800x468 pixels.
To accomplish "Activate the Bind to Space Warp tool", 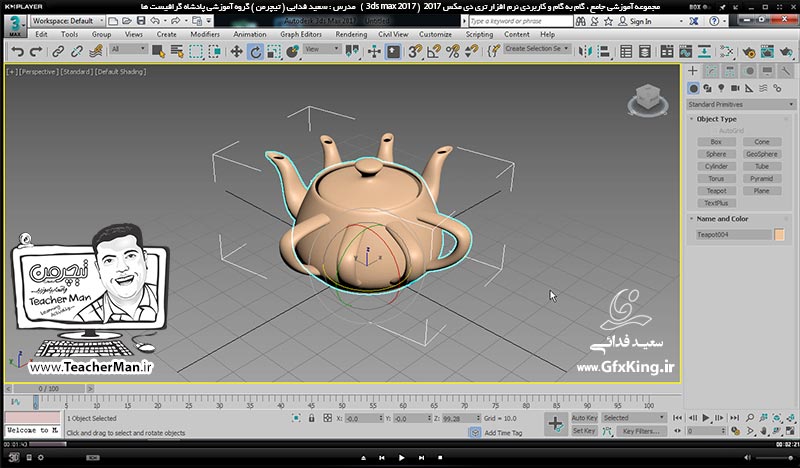I will pos(96,52).
